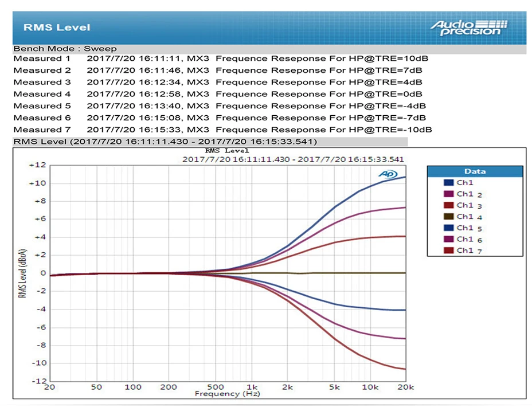This screenshot has width=532, height=411.
Task: Select the Measured 7 TRE=-10dB row
Action: click(222, 130)
